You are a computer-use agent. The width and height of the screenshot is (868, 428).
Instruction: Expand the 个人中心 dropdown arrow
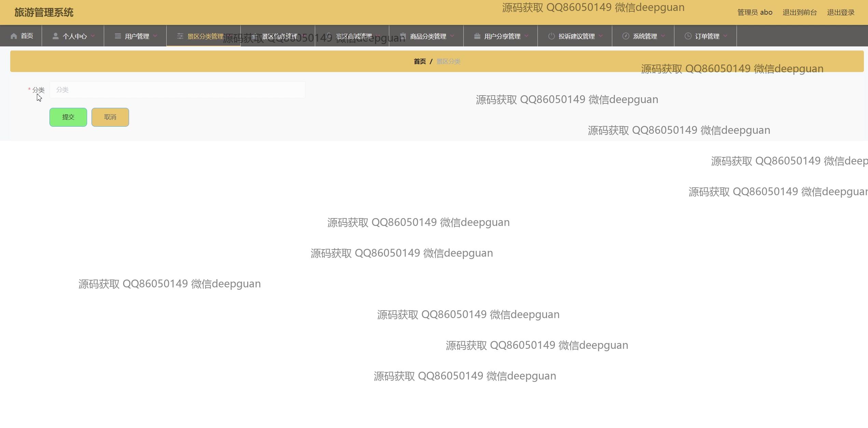click(93, 36)
